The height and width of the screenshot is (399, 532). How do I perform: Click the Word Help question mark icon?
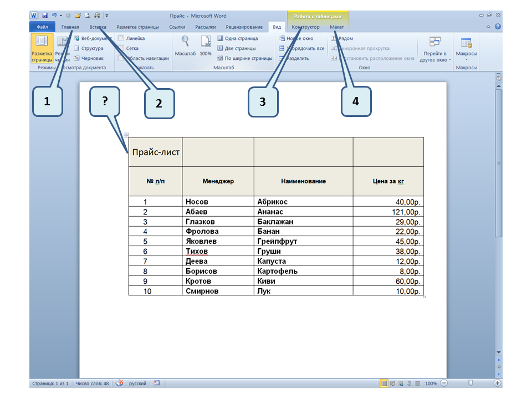click(498, 27)
